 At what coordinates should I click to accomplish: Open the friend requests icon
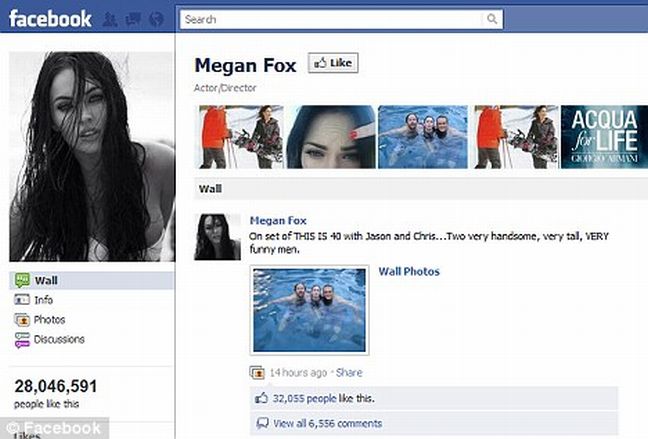(x=109, y=19)
